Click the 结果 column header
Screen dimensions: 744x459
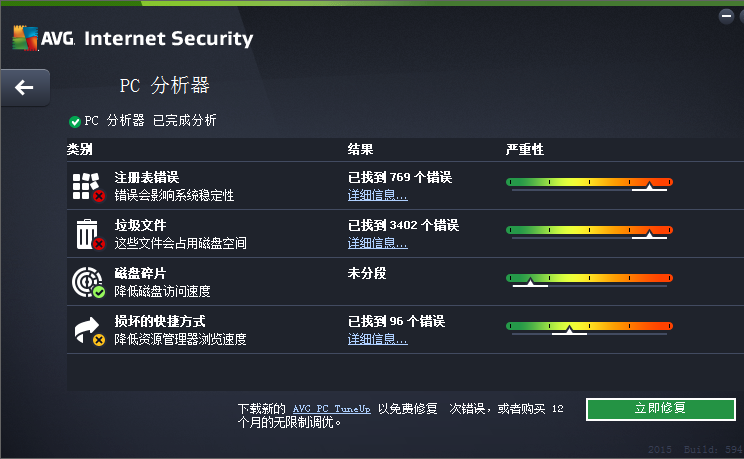[361, 150]
